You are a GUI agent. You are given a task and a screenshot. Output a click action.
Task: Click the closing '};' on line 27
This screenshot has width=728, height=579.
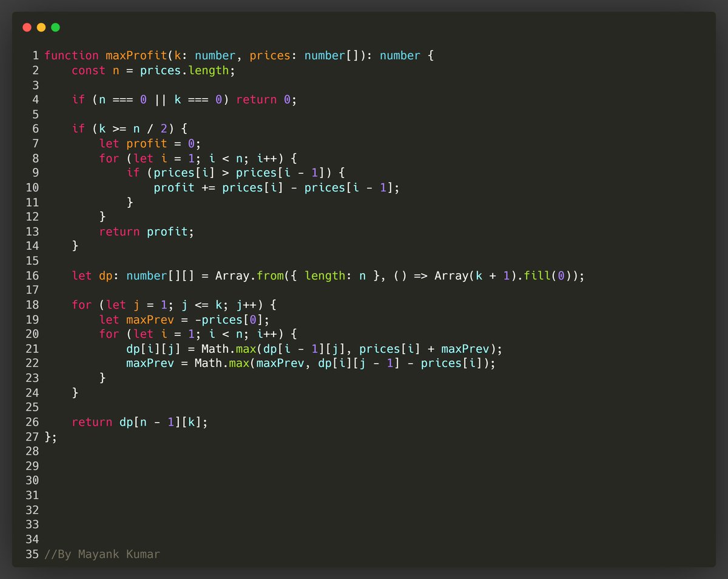click(x=51, y=437)
